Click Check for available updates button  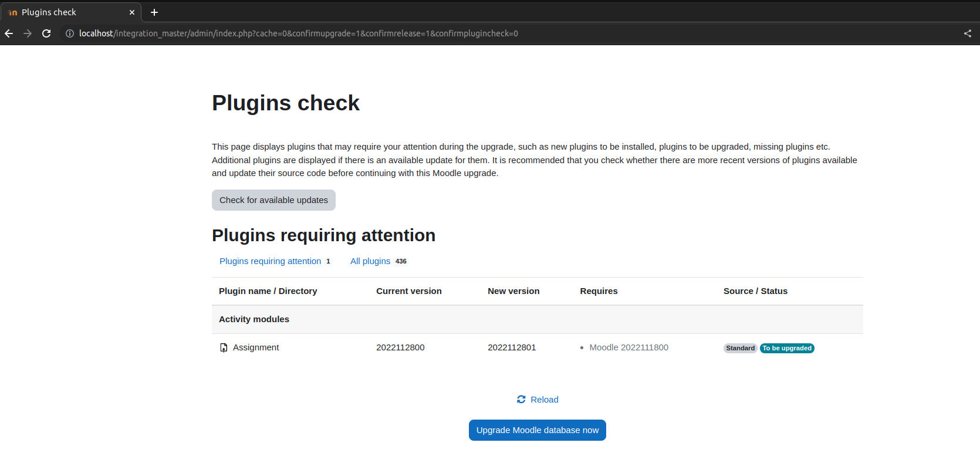[273, 200]
